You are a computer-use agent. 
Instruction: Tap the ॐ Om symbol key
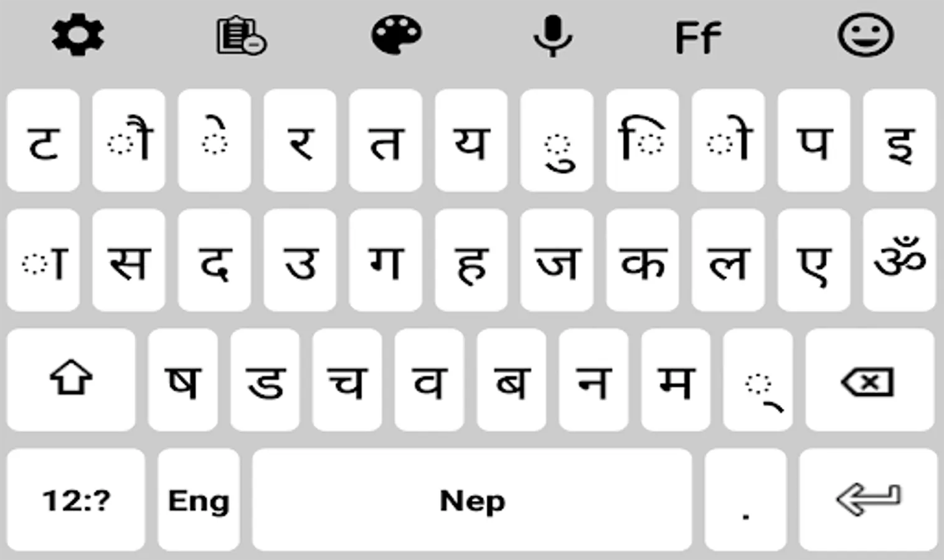[899, 260]
